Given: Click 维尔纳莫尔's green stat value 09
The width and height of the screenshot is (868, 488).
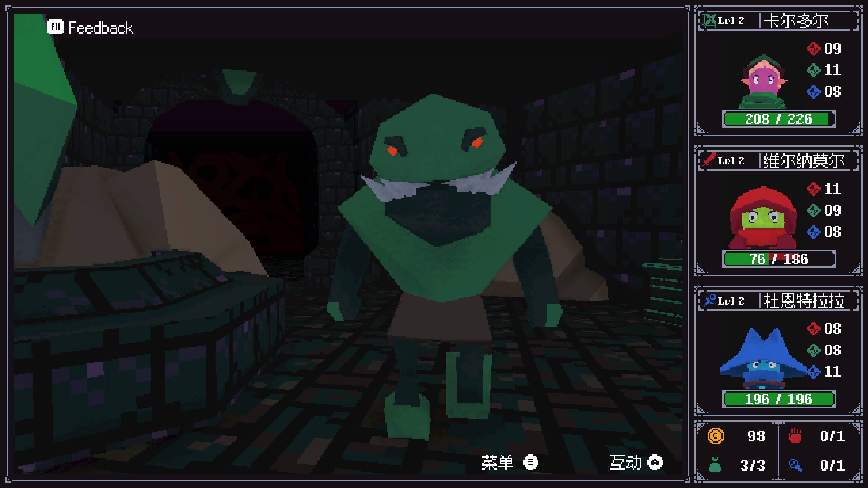Looking at the screenshot, I should pos(833,210).
